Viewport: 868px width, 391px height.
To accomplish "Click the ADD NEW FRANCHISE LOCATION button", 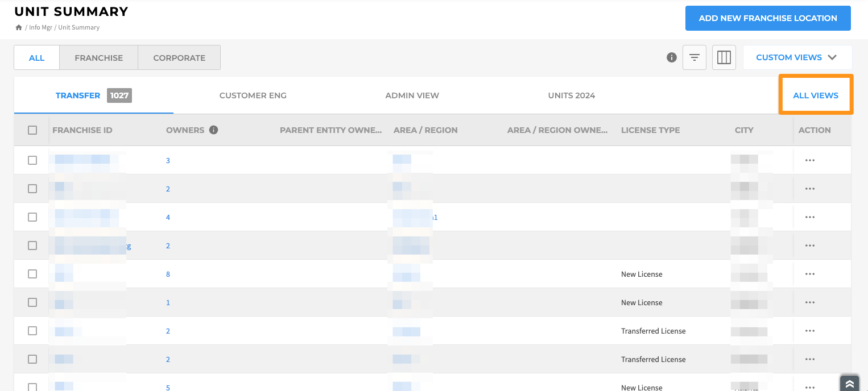I will point(767,18).
